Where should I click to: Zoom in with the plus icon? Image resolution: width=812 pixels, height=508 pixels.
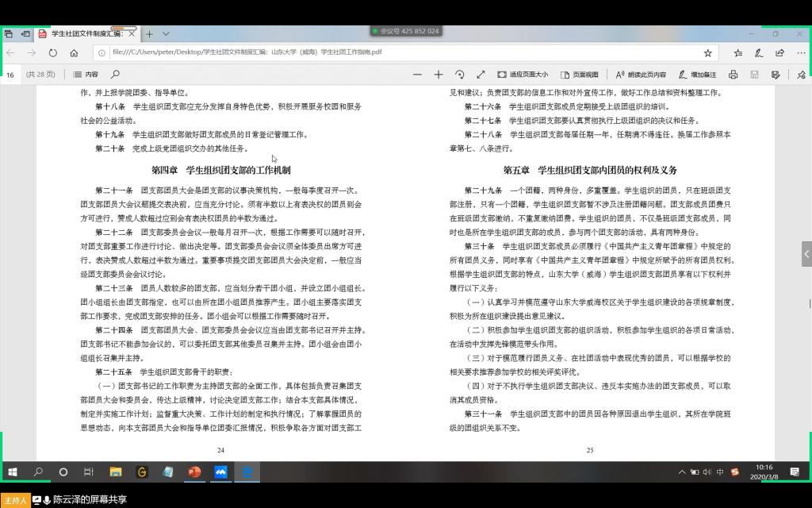tap(439, 75)
